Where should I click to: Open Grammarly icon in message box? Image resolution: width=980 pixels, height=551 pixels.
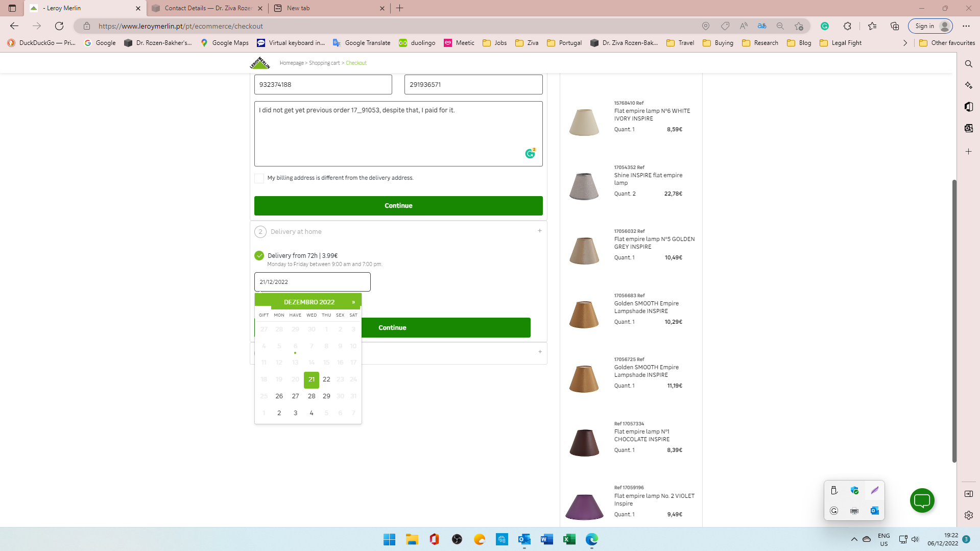pos(530,153)
